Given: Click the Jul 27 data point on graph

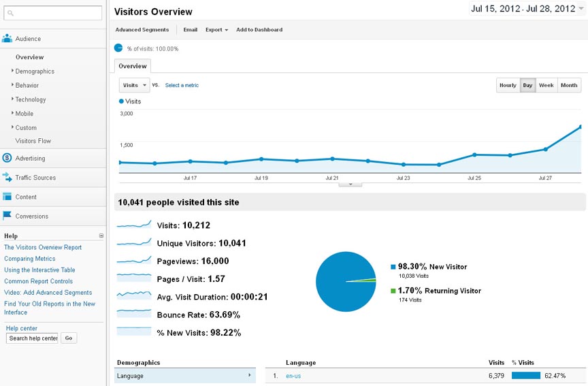Looking at the screenshot, I should tap(545, 149).
